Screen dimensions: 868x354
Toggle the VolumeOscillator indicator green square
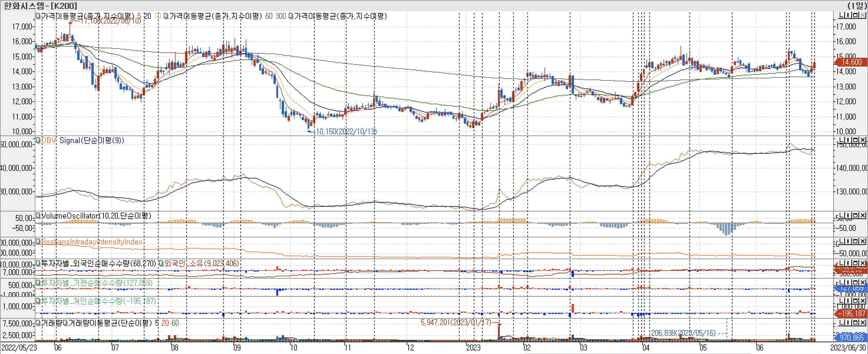[38, 216]
